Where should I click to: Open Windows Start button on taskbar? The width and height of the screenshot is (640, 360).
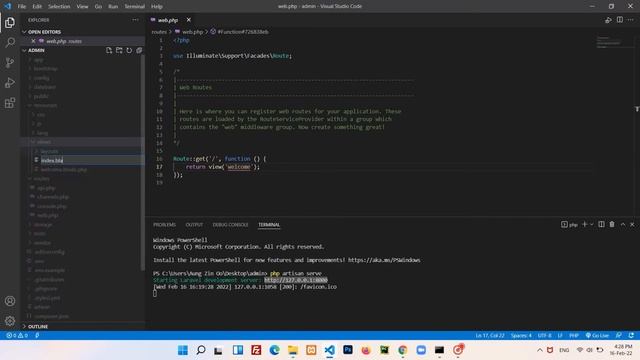(x=183, y=350)
